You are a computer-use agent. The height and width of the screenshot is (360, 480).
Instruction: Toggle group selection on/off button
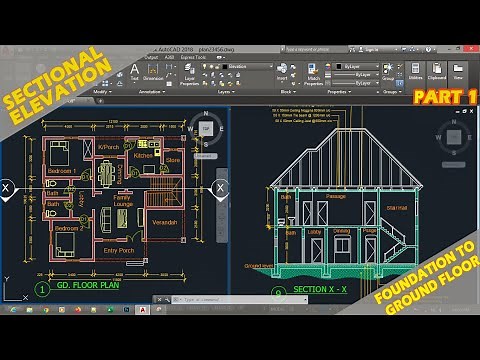tap(400, 83)
